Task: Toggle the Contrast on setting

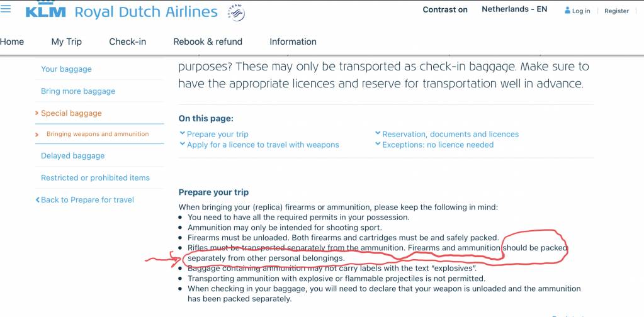Action: 445,10
